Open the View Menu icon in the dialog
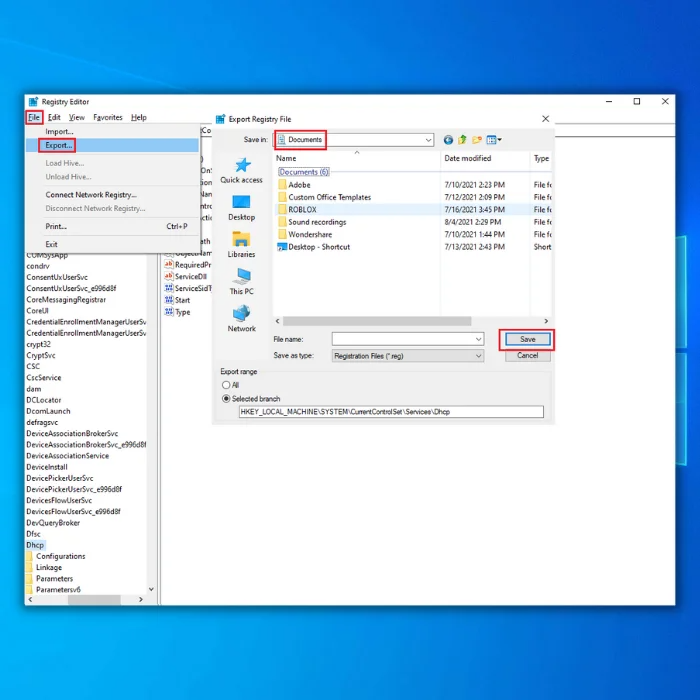The image size is (700, 700). 494,140
